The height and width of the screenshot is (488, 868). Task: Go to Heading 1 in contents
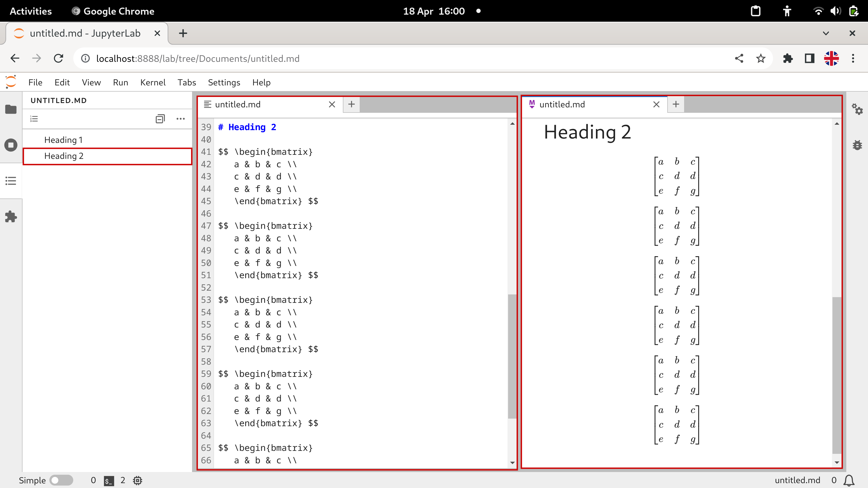pos(63,140)
